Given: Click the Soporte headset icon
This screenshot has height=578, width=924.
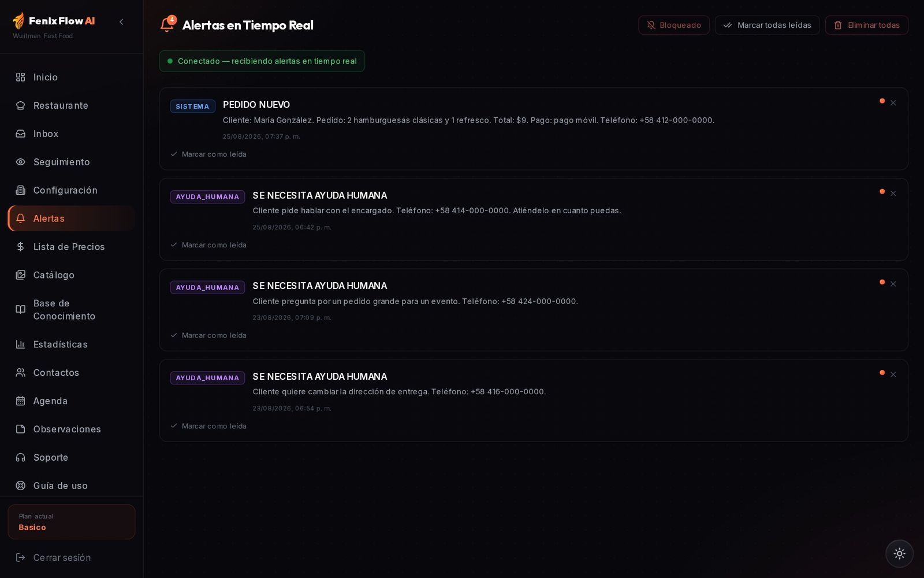Looking at the screenshot, I should [x=21, y=458].
